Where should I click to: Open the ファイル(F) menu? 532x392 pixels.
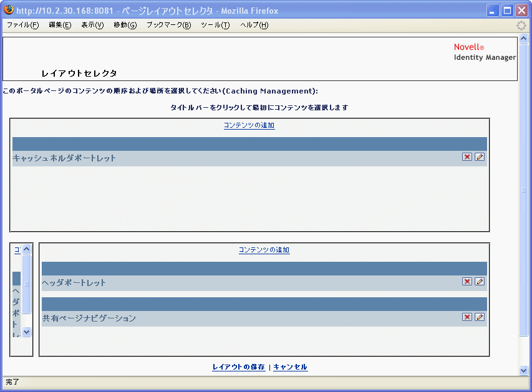tap(22, 25)
